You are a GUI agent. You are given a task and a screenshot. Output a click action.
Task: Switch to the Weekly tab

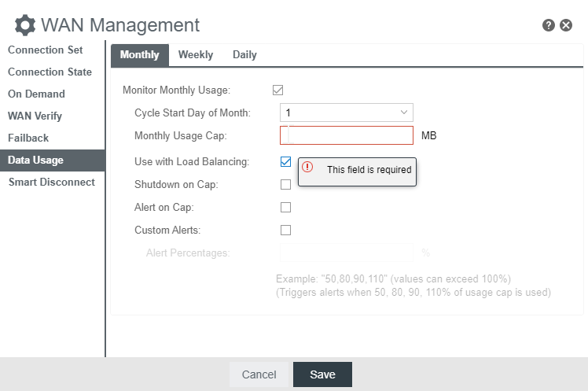196,55
